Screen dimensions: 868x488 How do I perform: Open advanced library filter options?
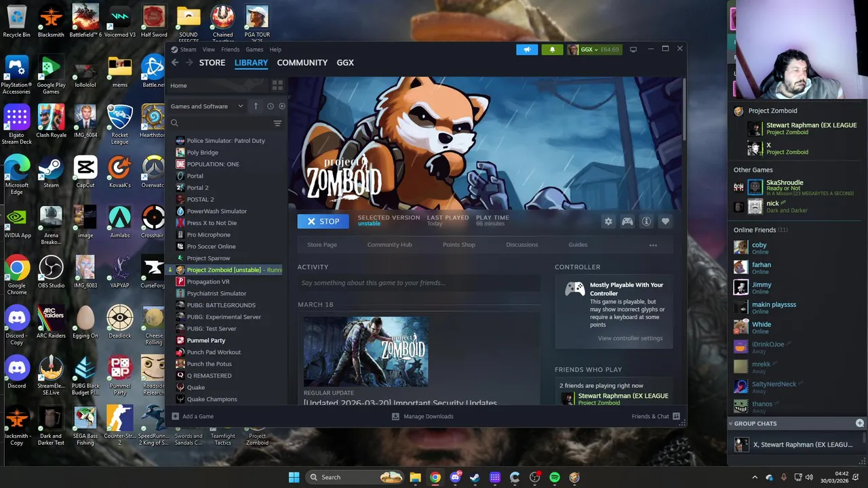point(277,123)
